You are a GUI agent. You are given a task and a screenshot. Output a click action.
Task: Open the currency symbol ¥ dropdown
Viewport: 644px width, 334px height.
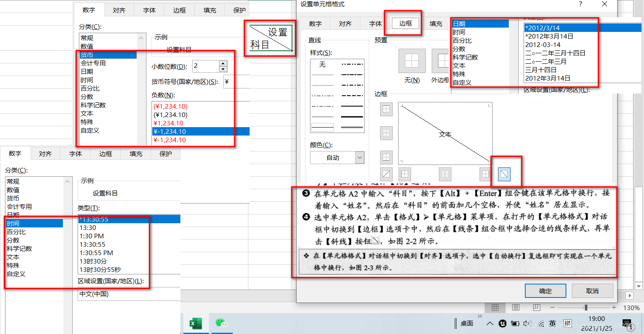(x=236, y=82)
